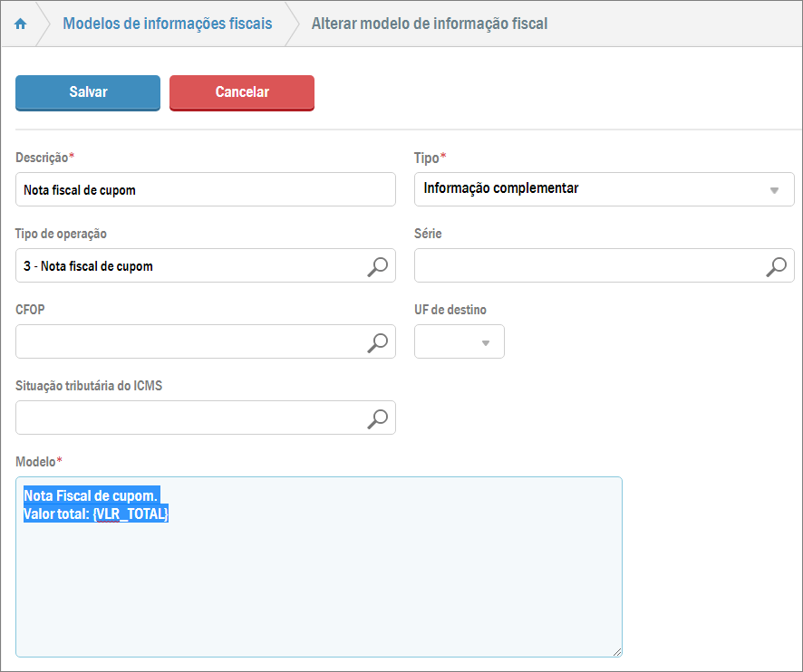803x672 pixels.
Task: Click the magnifier icon in Série field
Action: [x=776, y=266]
